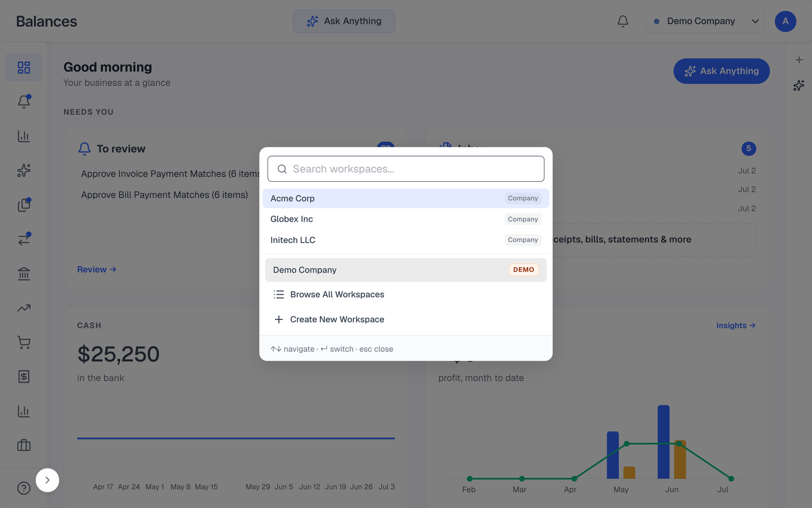Choose Browse All Workspaces
This screenshot has width=812, height=508.
[x=406, y=295]
